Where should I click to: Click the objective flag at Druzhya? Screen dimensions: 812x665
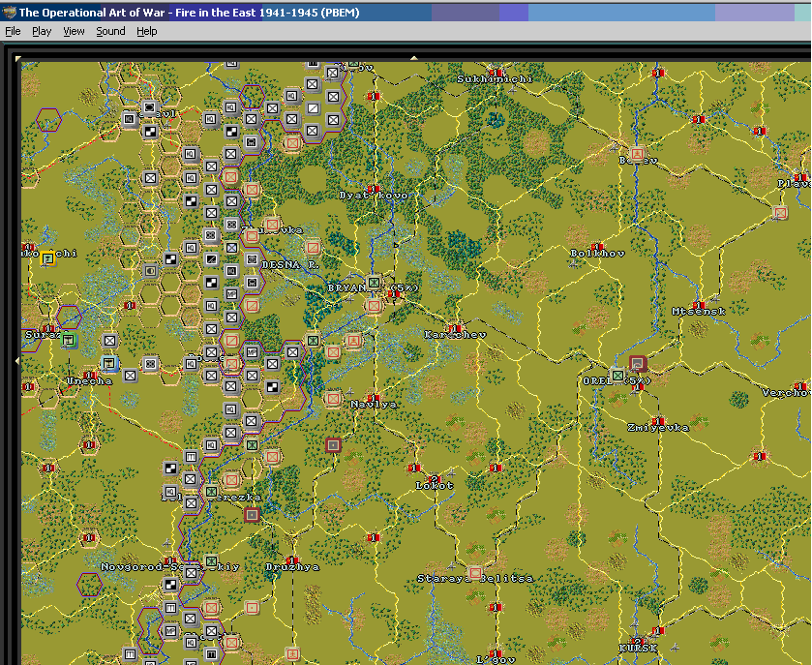(x=292, y=560)
